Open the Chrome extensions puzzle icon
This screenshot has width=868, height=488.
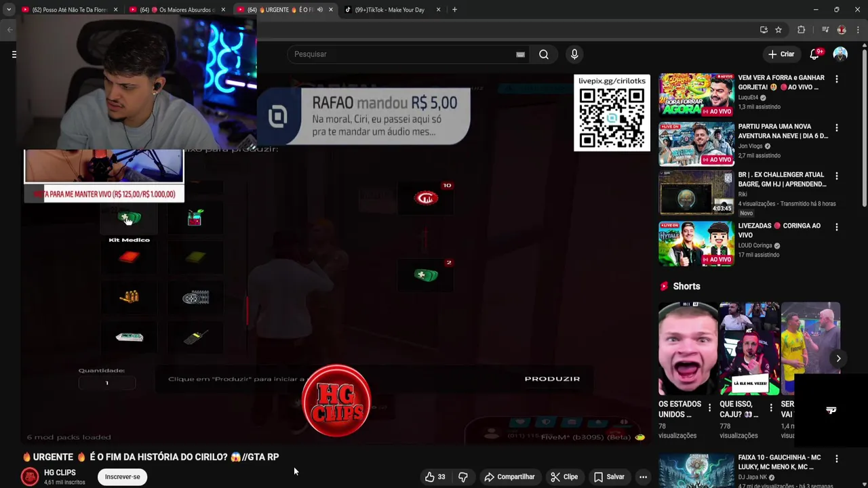tap(801, 30)
